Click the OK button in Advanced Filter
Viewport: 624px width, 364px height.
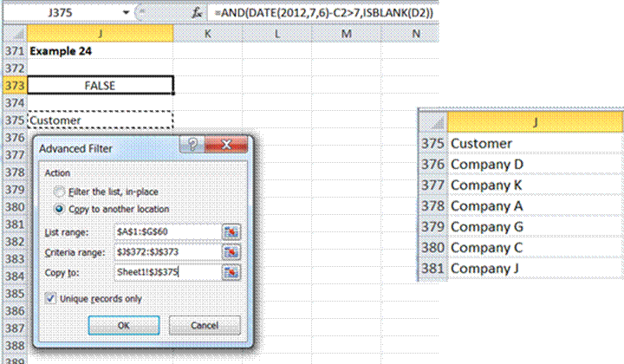tap(123, 325)
